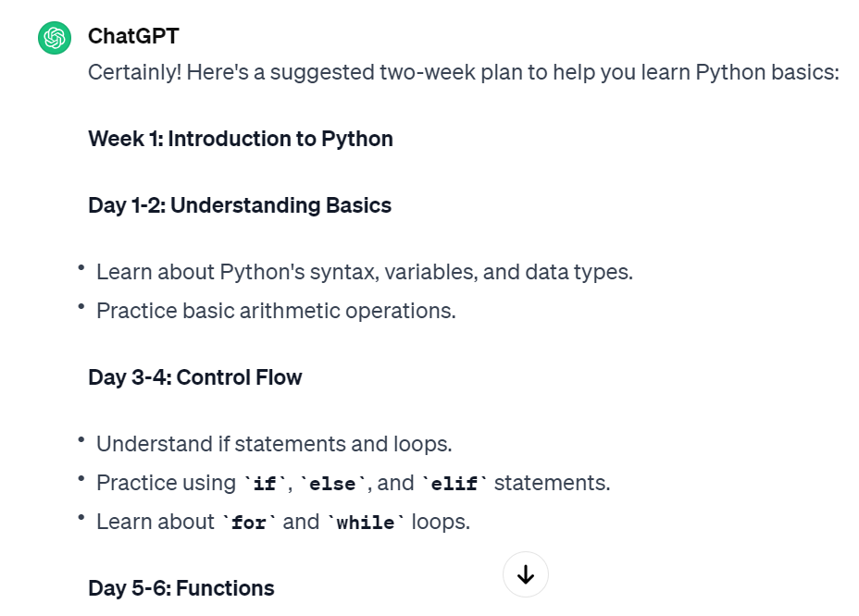Image resolution: width=859 pixels, height=616 pixels.
Task: Click the inline code word elif
Action: tap(453, 484)
